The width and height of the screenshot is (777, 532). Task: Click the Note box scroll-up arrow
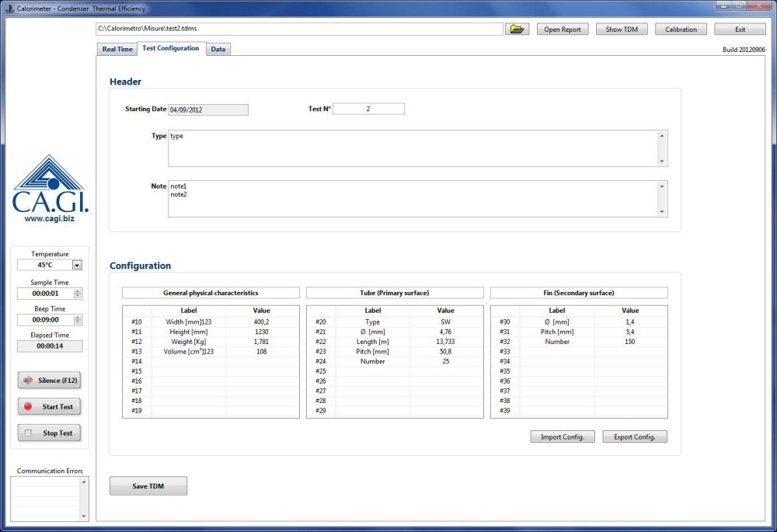tap(662, 186)
